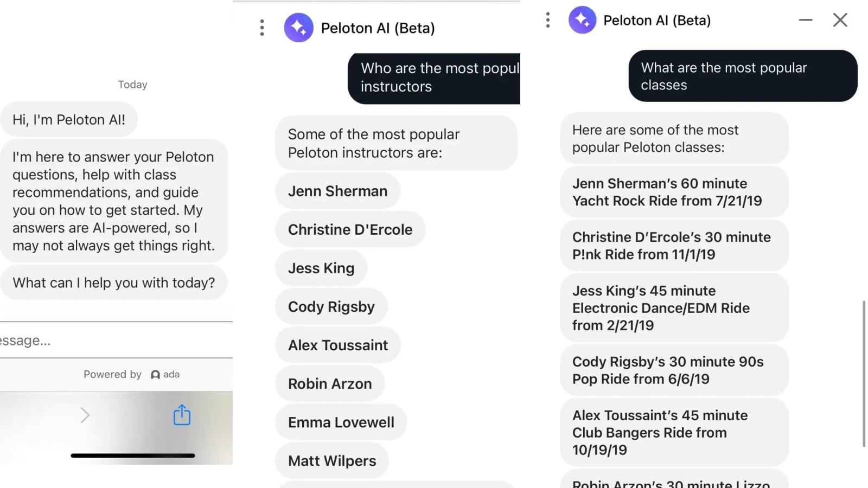Click the middle Peloton AI sparkle avatar

[x=298, y=28]
